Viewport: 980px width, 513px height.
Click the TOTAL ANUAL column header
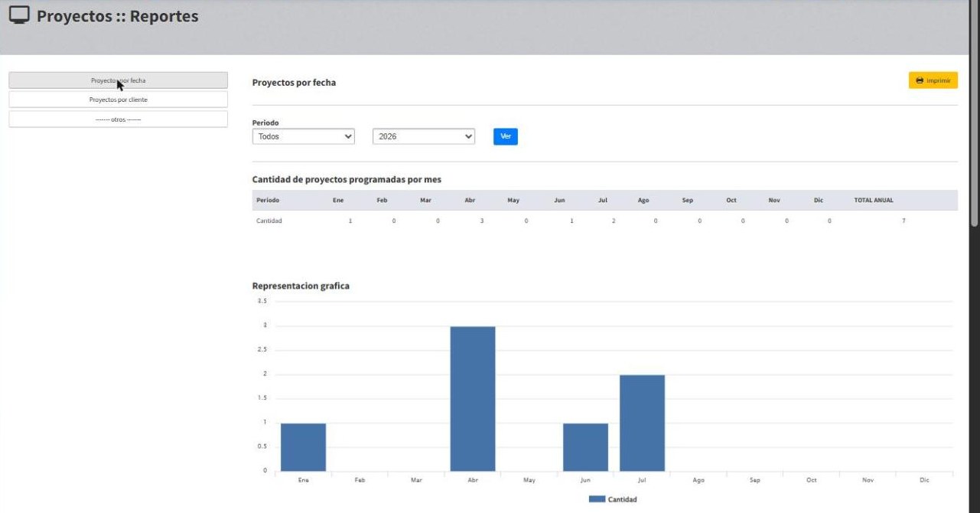[874, 200]
